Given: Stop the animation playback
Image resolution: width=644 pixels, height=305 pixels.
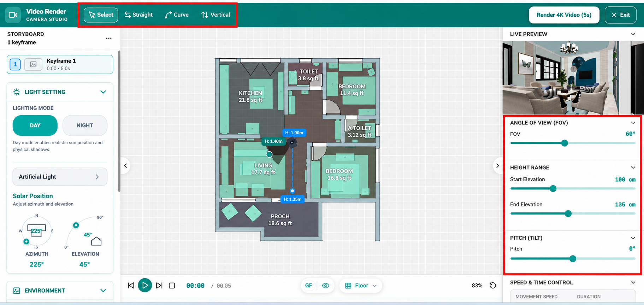Looking at the screenshot, I should click(x=172, y=286).
